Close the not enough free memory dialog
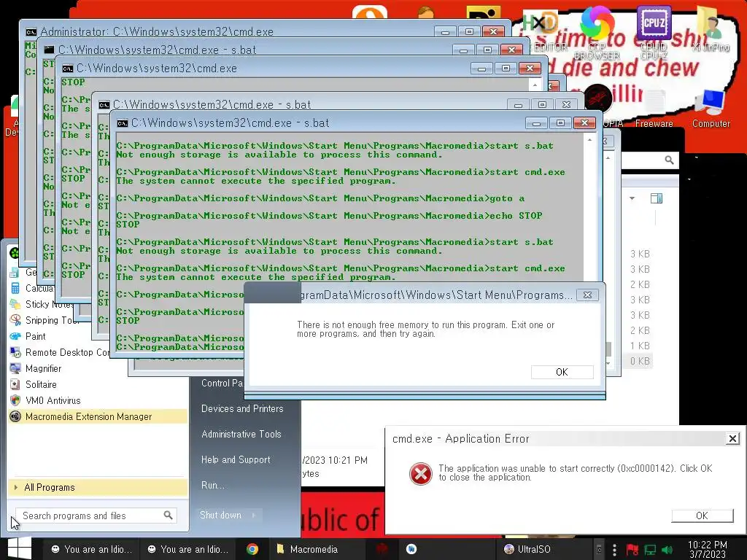 [x=587, y=295]
